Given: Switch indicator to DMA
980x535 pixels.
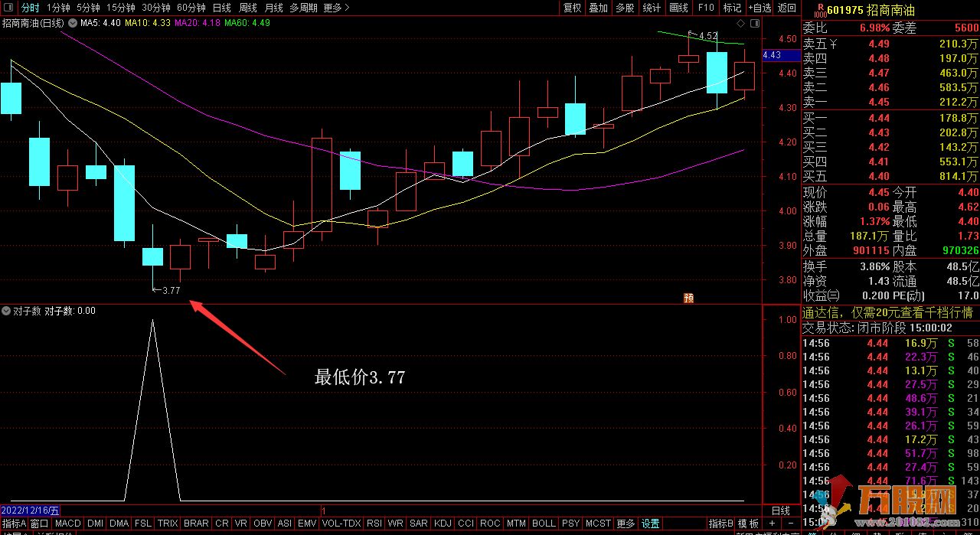Looking at the screenshot, I should 119,524.
